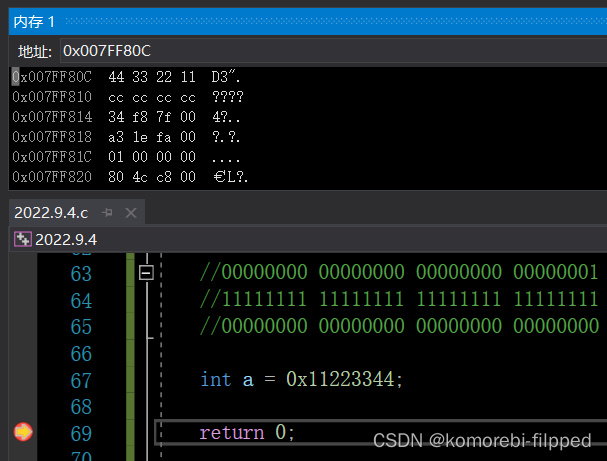Viewport: 607px width, 461px height.
Task: Click the bytes a3 1e fa 00
Action: (152, 137)
